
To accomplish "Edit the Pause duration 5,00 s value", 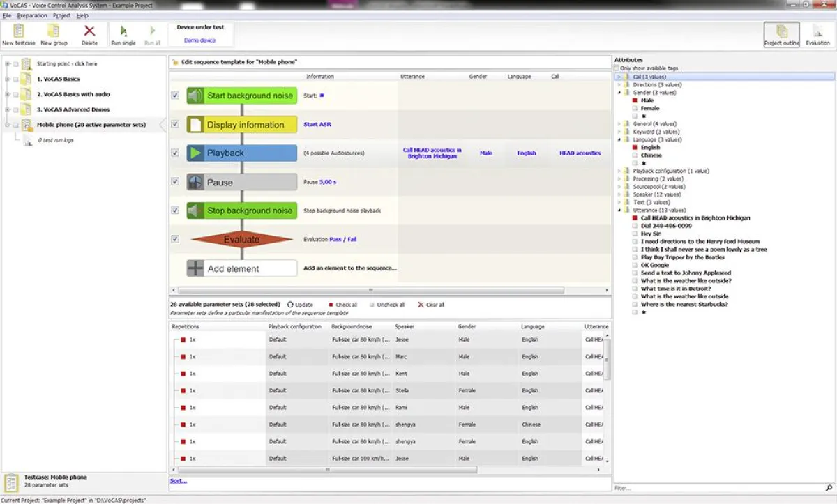I will tap(328, 182).
